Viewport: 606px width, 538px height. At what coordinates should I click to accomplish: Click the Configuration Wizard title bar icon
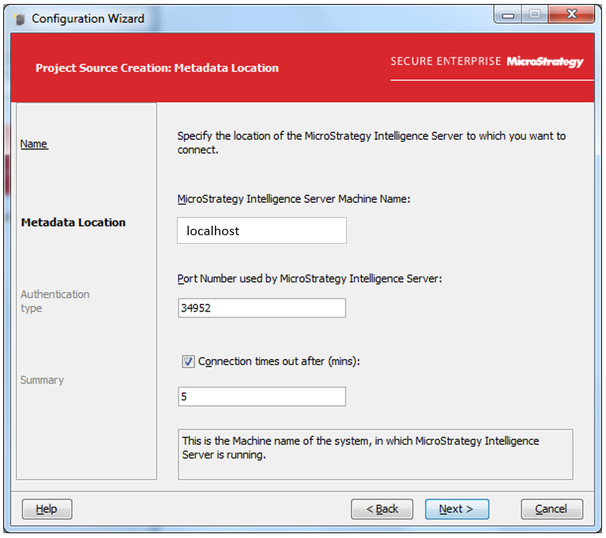point(20,19)
